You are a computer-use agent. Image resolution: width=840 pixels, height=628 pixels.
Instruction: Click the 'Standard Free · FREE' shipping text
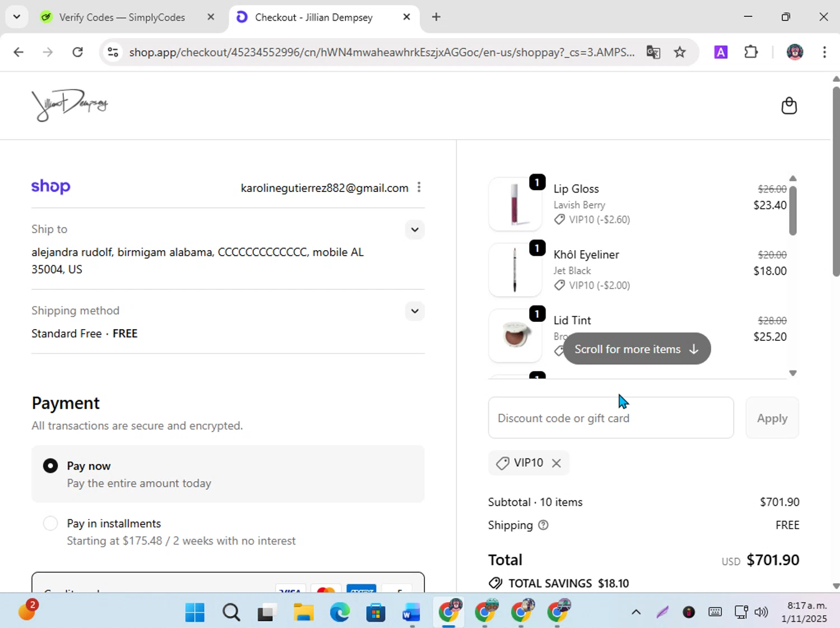pyautogui.click(x=85, y=334)
